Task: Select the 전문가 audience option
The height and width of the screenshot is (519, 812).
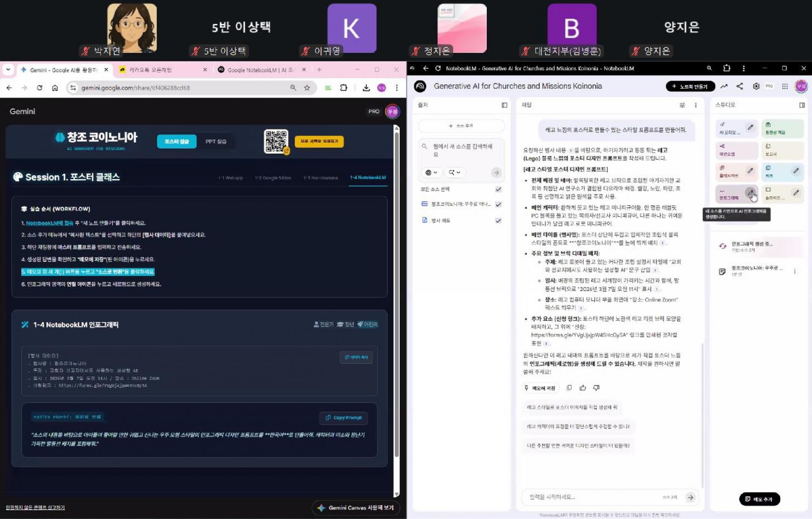Action: point(324,324)
